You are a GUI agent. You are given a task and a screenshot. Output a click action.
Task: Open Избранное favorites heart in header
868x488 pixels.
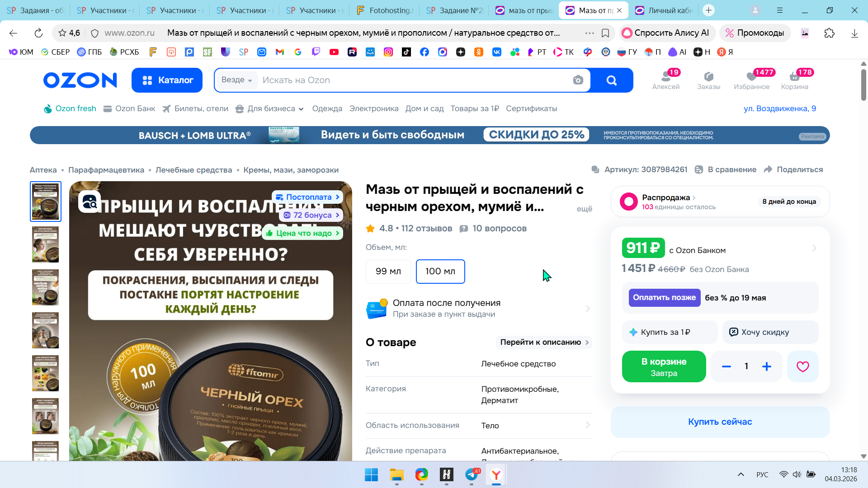point(751,80)
